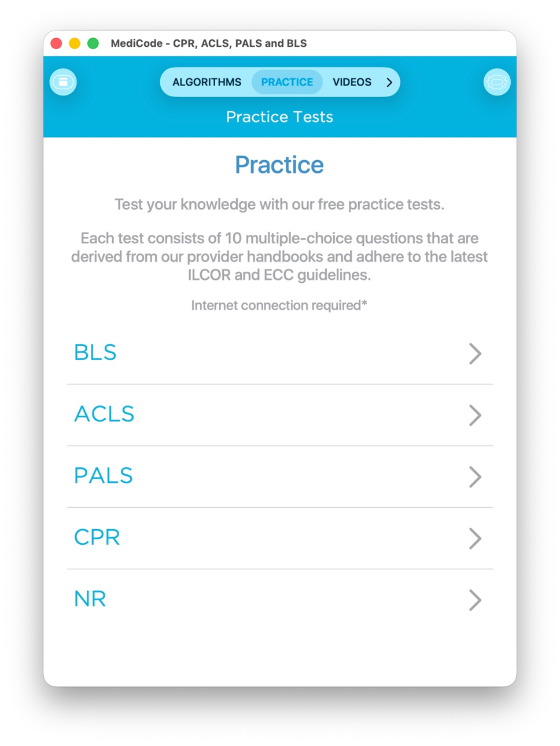The height and width of the screenshot is (746, 560).
Task: Maximize the MediCode window with green button
Action: (x=93, y=43)
